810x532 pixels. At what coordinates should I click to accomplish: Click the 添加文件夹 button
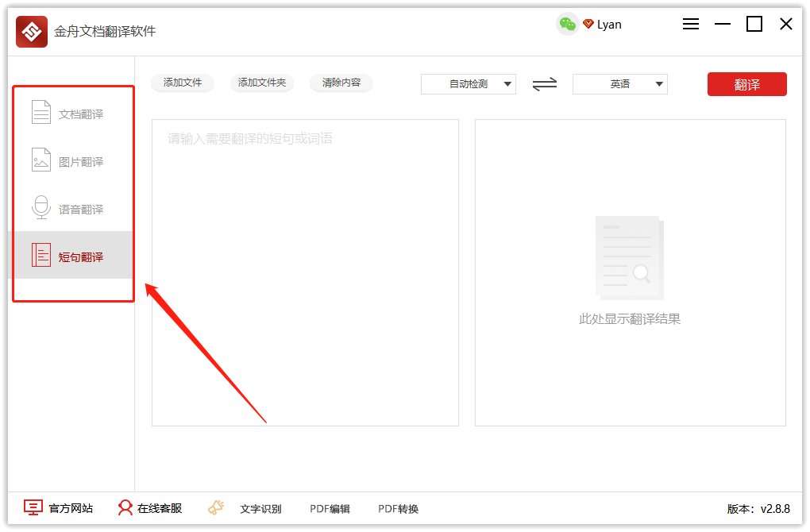coord(262,83)
